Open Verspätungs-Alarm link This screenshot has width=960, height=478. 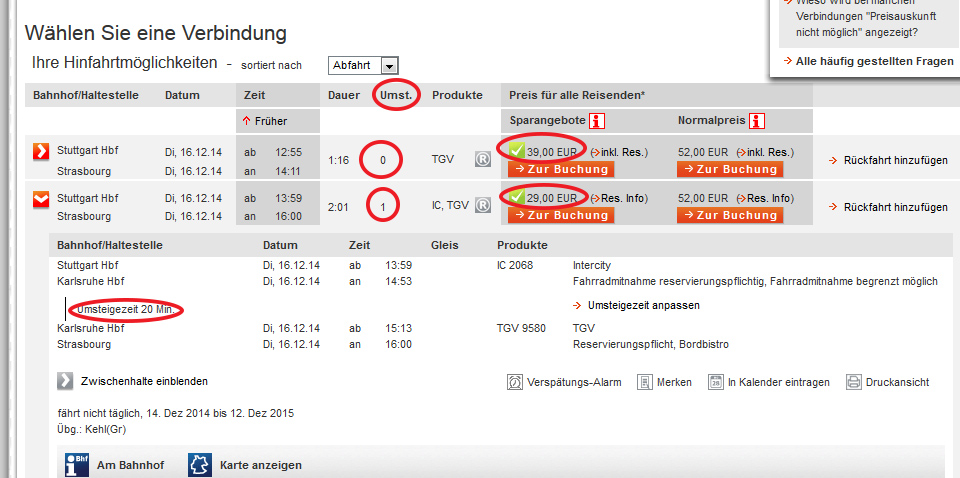tap(576, 383)
